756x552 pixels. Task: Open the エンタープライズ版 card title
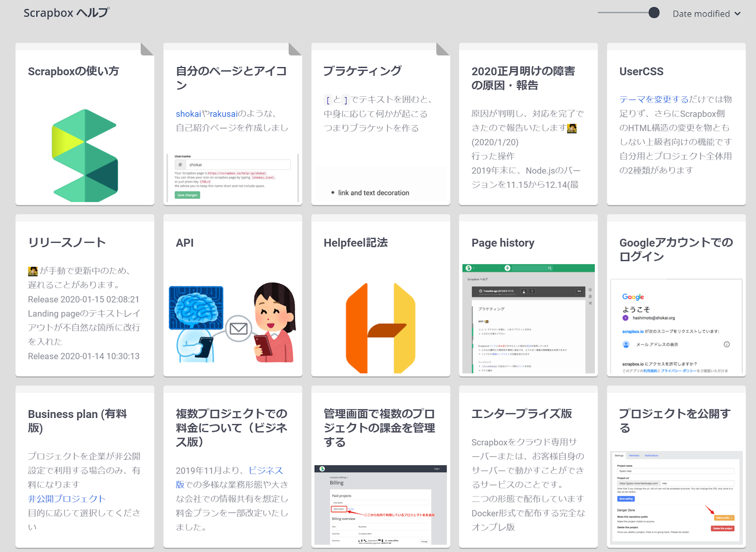(x=522, y=414)
